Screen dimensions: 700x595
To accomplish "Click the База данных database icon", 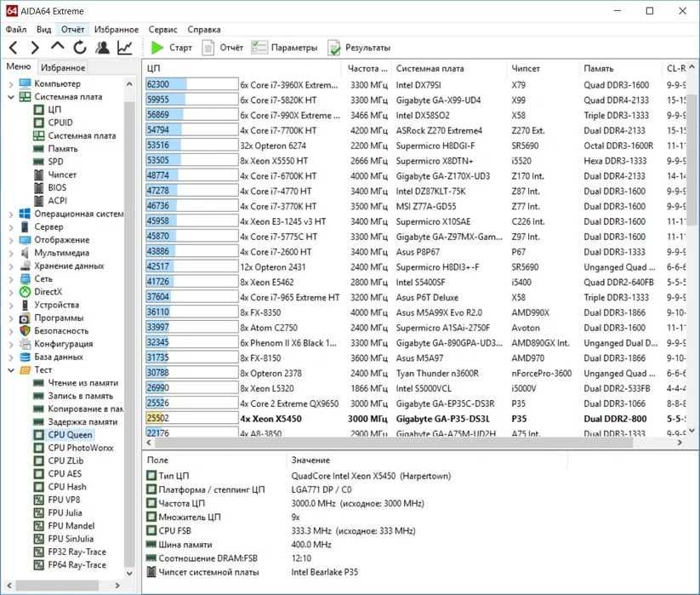I will [x=25, y=357].
